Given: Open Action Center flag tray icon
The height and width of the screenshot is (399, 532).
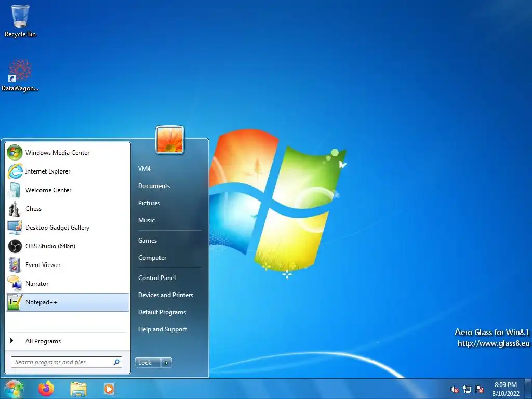Looking at the screenshot, I should 480,389.
